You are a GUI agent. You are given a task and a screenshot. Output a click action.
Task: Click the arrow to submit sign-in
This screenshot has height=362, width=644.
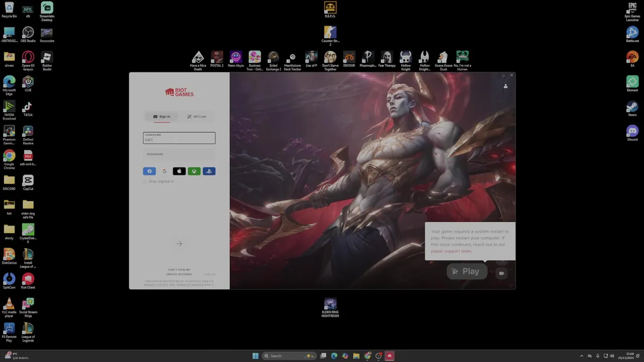179,244
